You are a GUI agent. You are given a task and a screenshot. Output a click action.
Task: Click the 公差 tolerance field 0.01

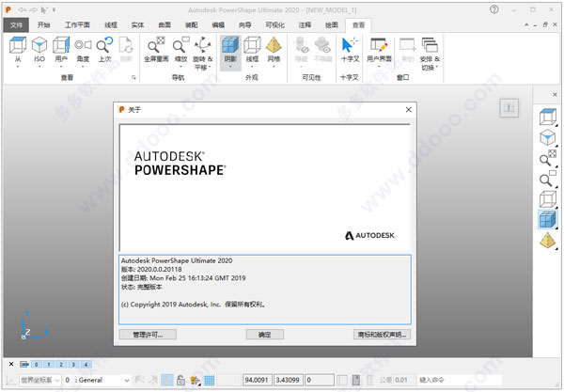coord(402,380)
